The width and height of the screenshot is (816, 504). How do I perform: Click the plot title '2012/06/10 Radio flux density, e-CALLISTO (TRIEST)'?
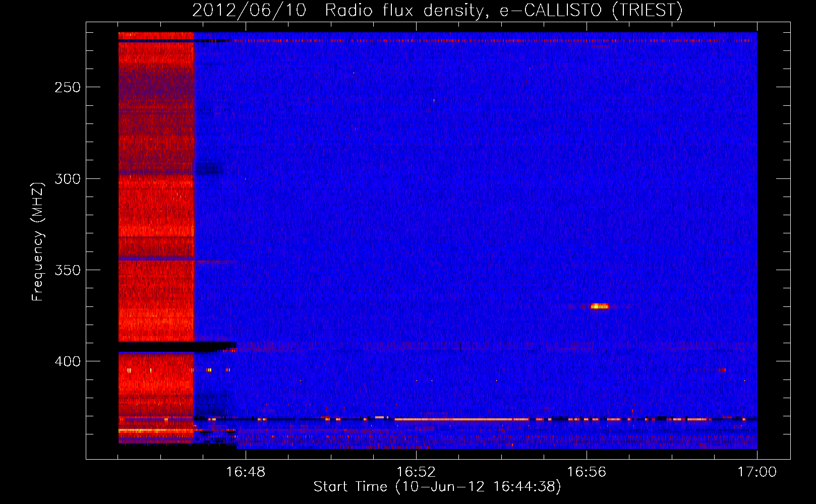[x=437, y=10]
